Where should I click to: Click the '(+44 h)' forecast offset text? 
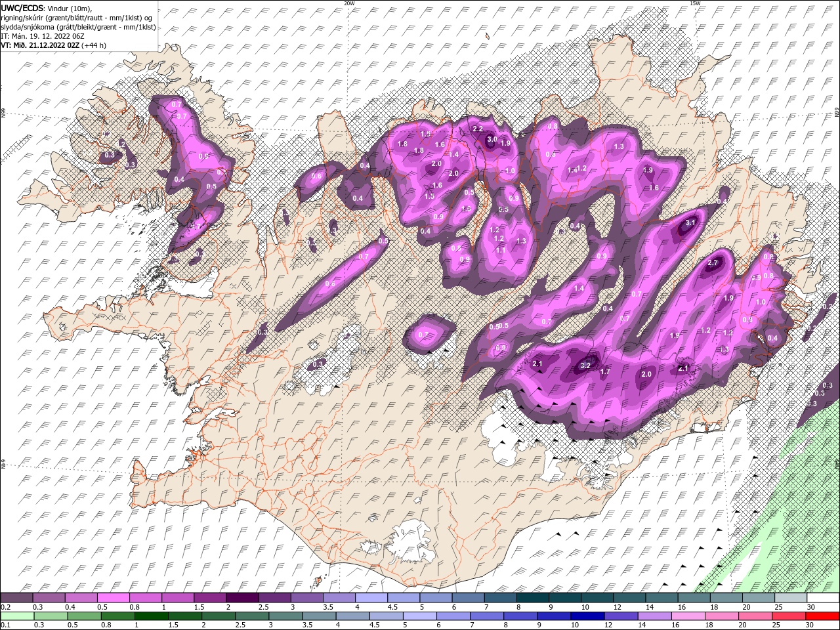(x=94, y=45)
